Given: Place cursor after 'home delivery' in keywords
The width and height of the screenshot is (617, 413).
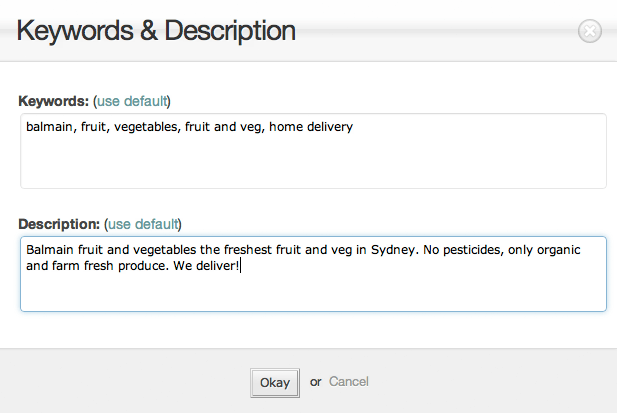Looking at the screenshot, I should pos(354,127).
